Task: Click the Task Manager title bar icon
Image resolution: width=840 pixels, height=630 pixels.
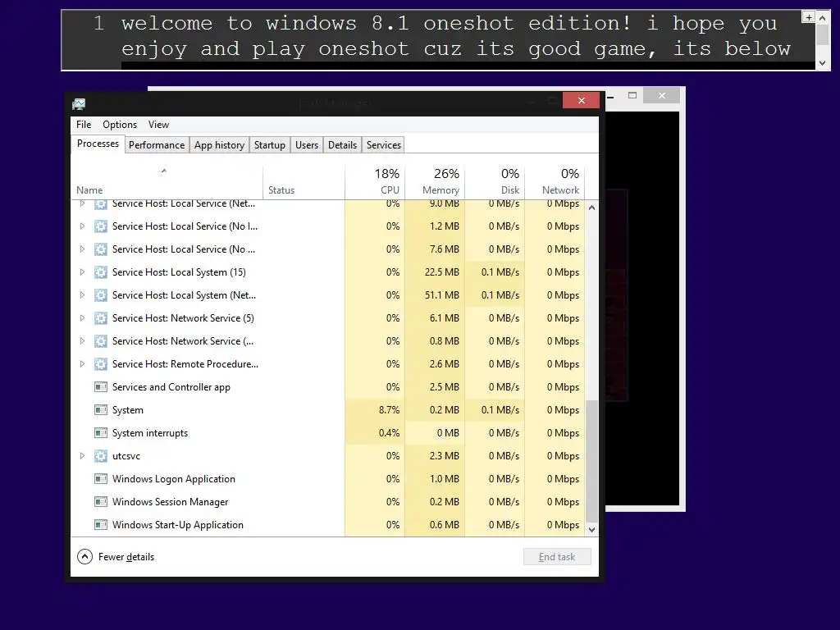Action: (79, 104)
